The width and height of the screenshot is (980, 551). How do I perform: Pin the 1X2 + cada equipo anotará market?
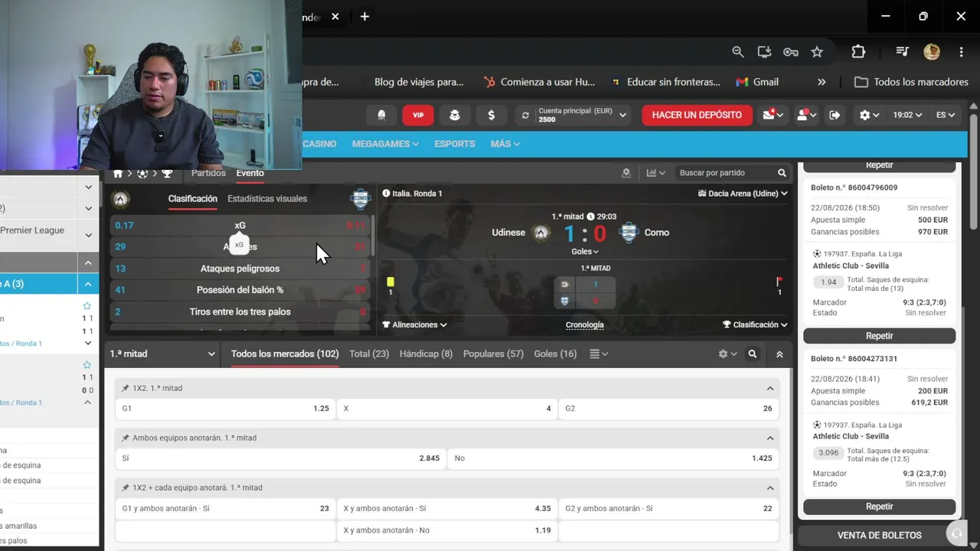coord(126,488)
